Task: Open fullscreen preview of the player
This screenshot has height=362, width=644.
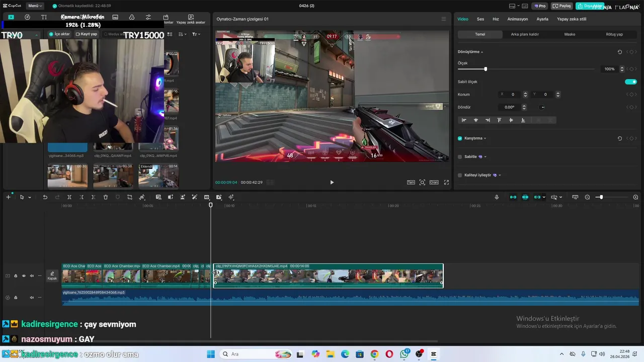Action: (446, 183)
